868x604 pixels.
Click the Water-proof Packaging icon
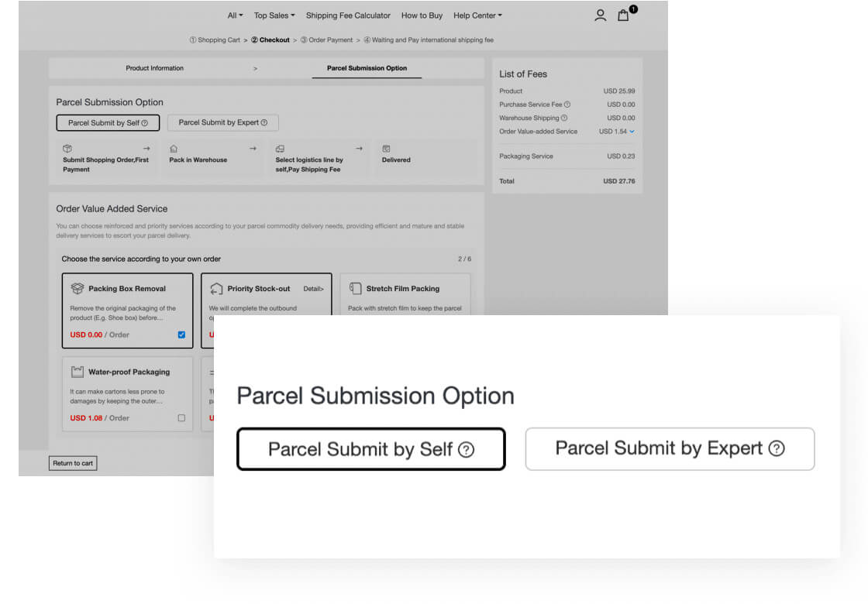coord(77,372)
